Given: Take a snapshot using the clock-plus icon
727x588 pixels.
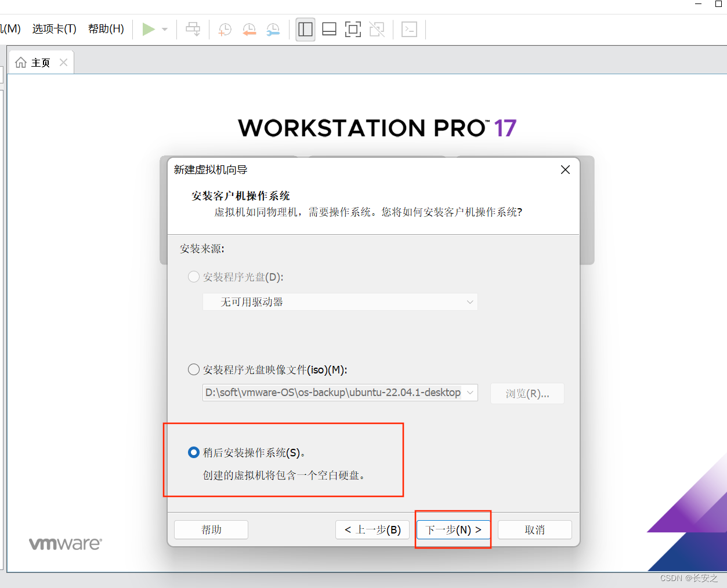Looking at the screenshot, I should (x=225, y=29).
